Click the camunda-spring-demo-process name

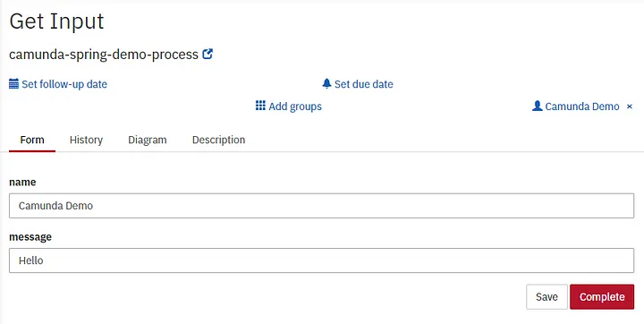click(104, 55)
